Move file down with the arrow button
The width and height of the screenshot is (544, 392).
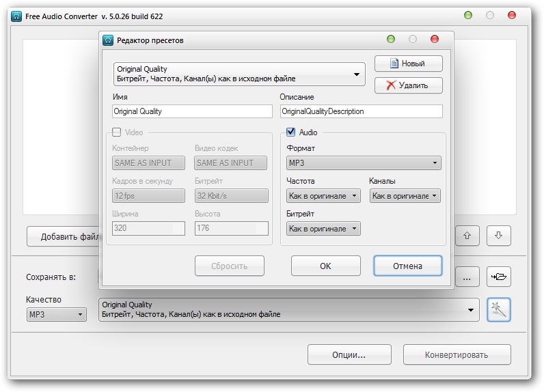(x=499, y=236)
